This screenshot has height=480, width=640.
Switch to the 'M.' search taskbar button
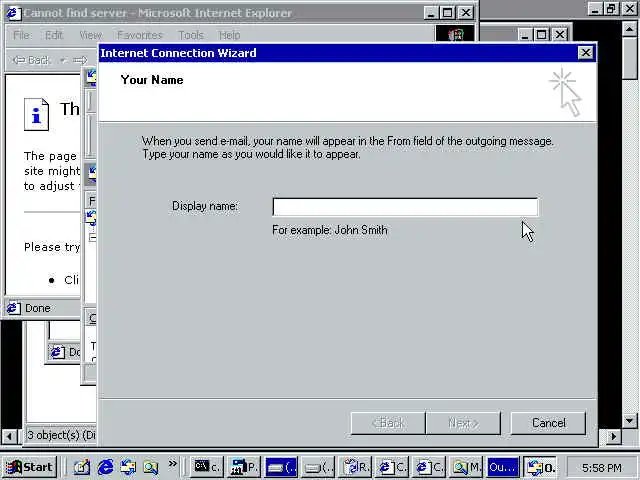click(467, 467)
